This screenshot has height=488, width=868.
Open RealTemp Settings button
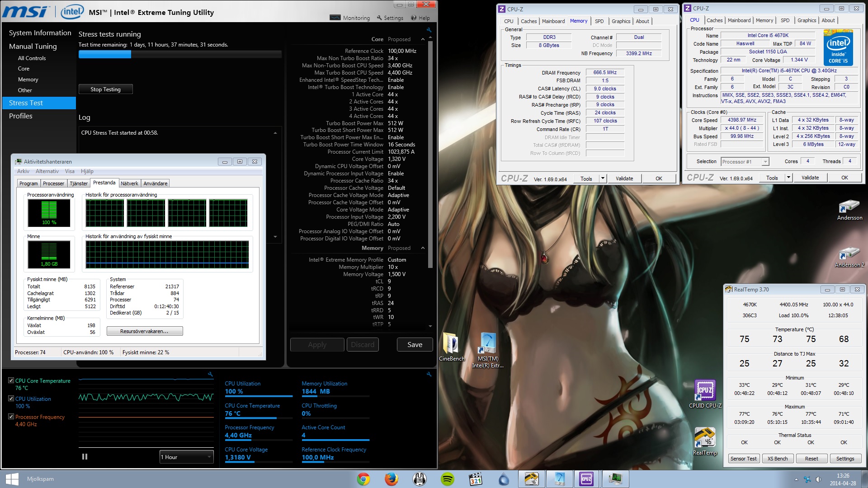[x=845, y=459]
